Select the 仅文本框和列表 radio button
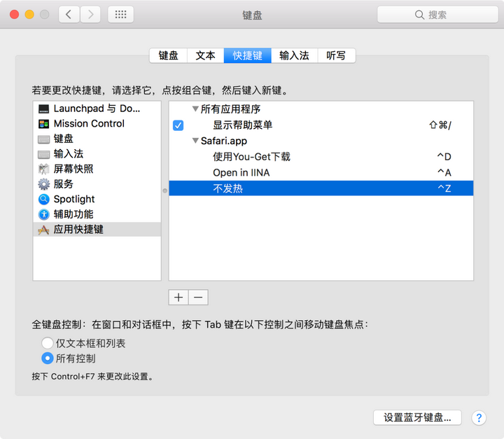504x439 pixels. (48, 343)
